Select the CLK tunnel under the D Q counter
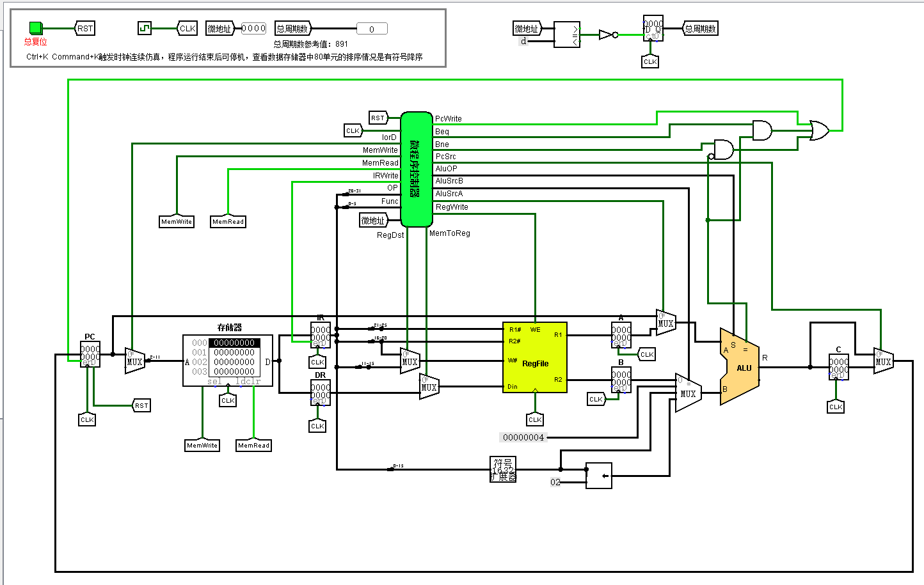This screenshot has width=924, height=585. [x=650, y=61]
